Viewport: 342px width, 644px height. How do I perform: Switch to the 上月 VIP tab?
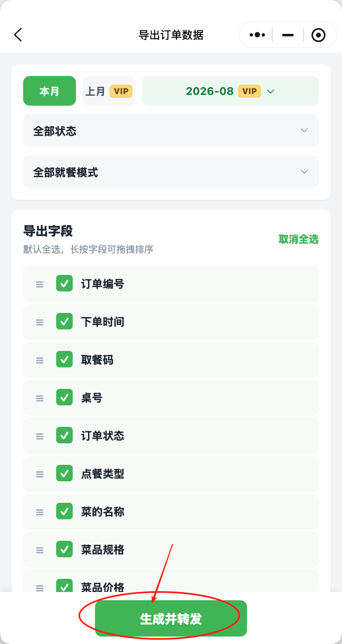tap(109, 91)
